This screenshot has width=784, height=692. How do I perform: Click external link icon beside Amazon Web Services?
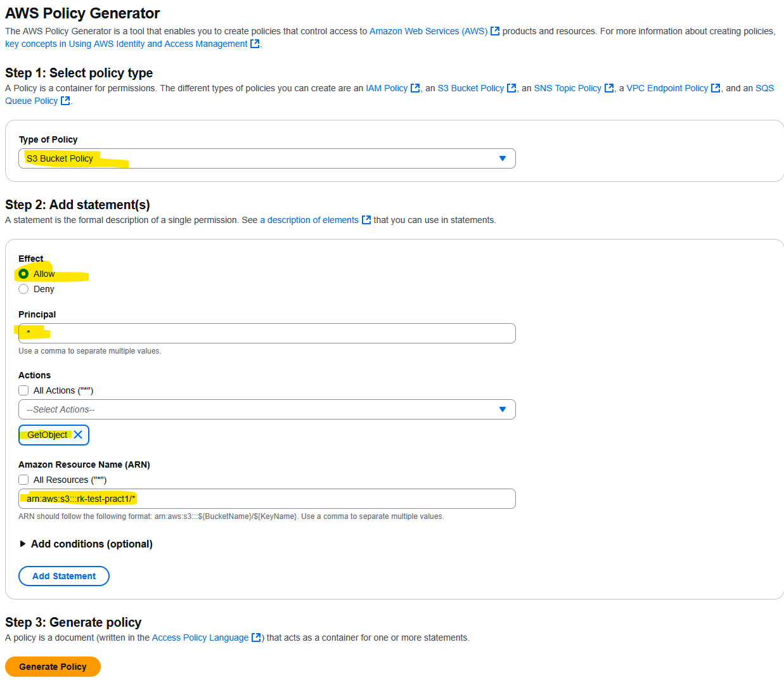click(495, 31)
